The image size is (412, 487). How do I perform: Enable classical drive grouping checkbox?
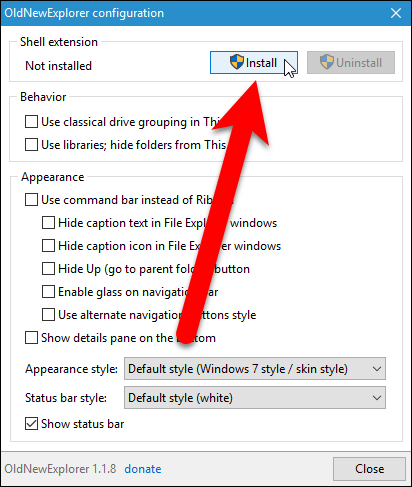[31, 122]
